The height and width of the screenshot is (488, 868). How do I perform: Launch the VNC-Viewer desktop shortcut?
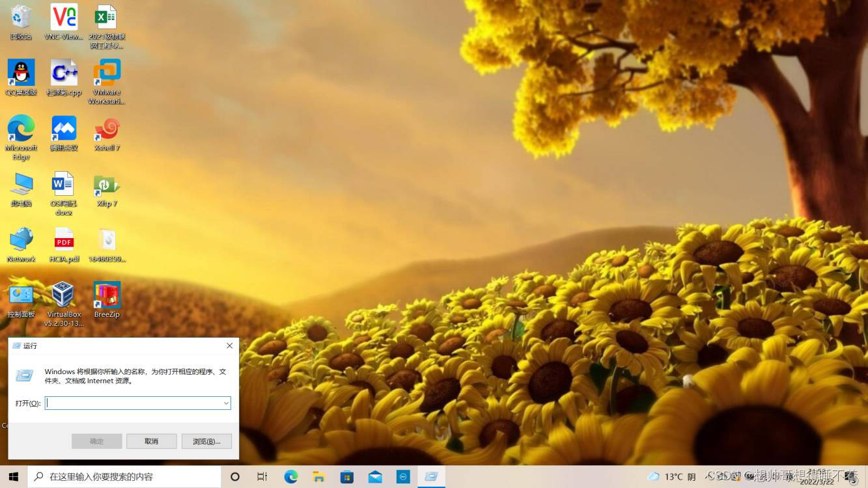click(x=64, y=22)
